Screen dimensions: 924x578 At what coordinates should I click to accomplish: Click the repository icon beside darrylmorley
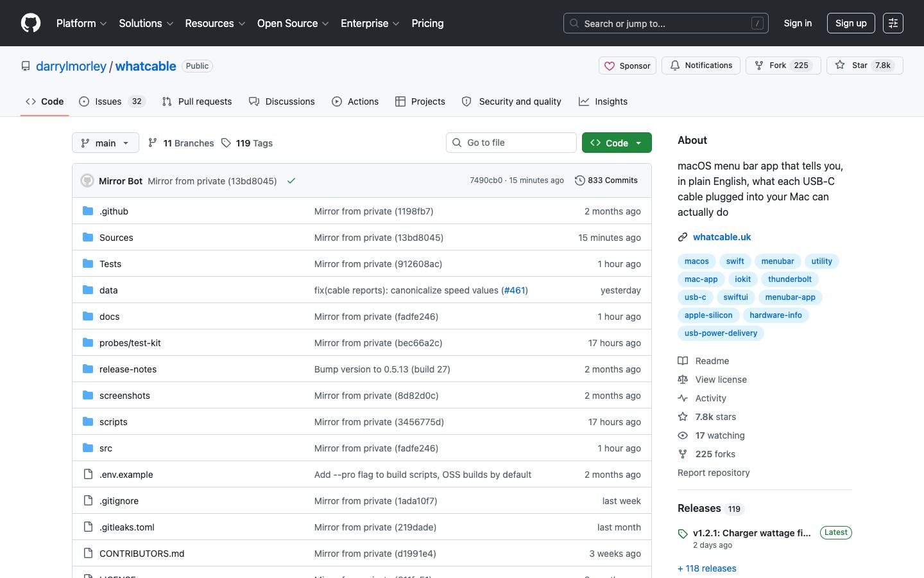tap(26, 66)
